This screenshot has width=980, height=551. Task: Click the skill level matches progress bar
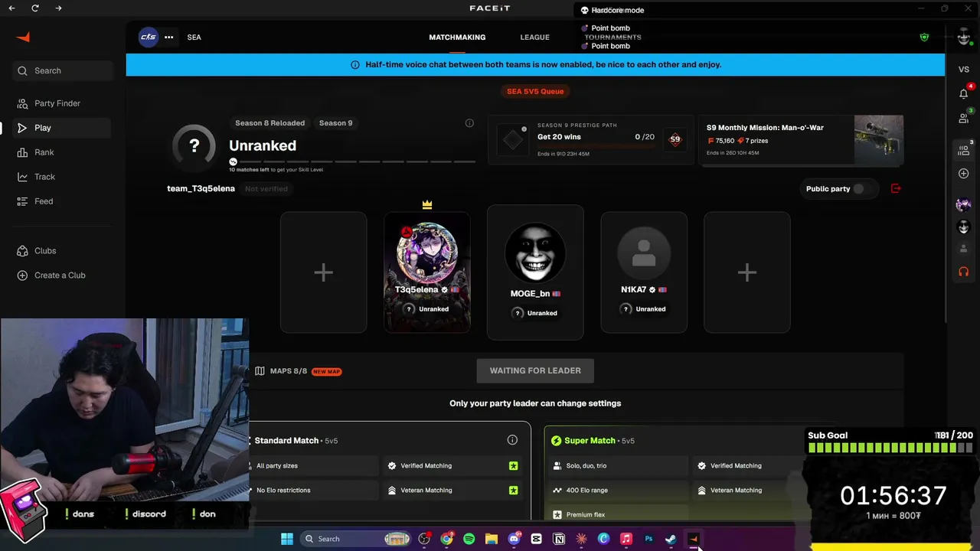tap(352, 161)
